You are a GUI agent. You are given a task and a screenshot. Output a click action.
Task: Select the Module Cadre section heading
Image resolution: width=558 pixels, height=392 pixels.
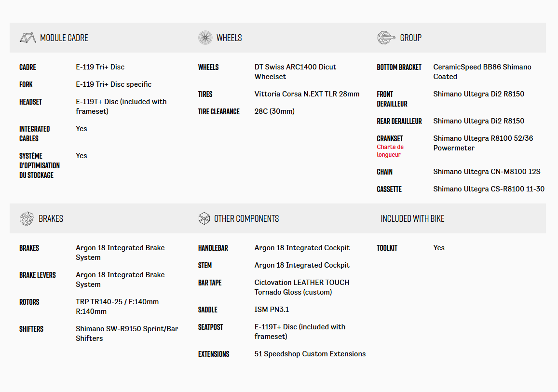tap(64, 38)
